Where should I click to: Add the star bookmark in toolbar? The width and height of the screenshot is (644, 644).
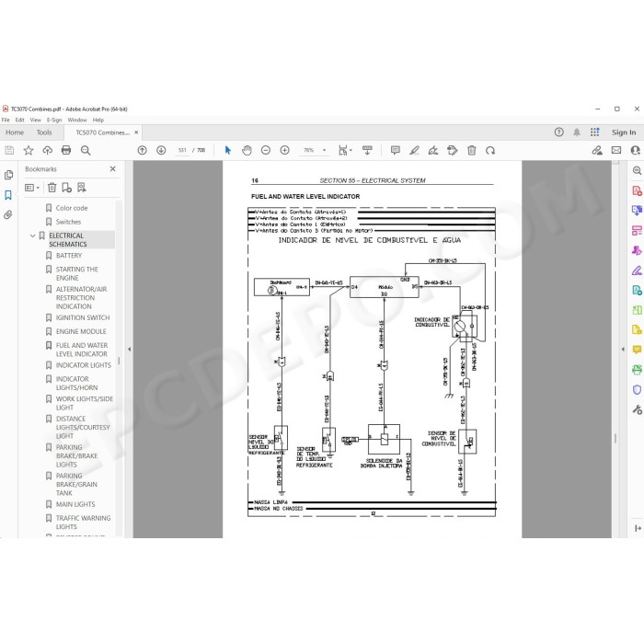coord(29,150)
